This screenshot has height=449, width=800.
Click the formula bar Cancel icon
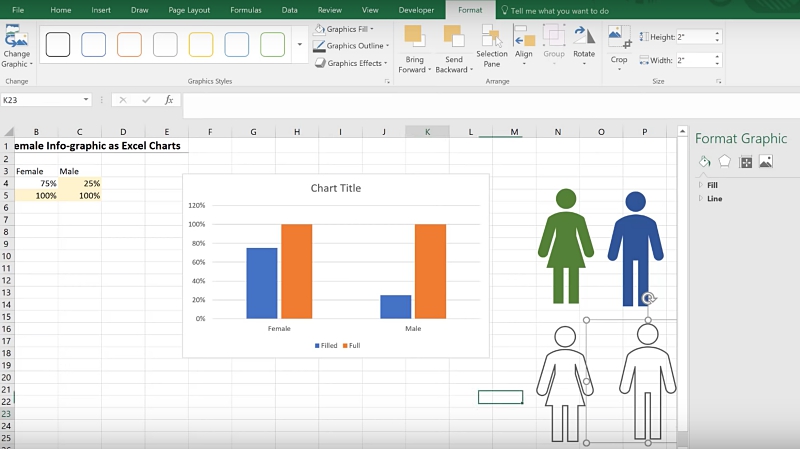(x=122, y=100)
